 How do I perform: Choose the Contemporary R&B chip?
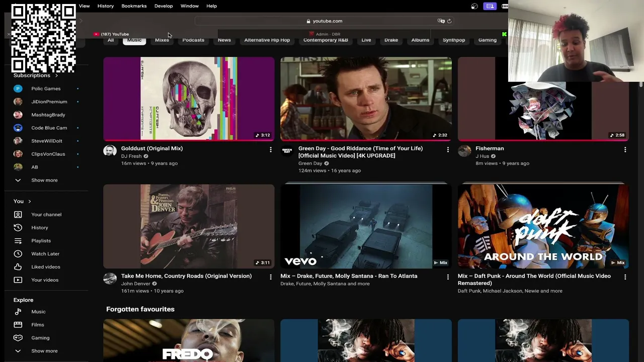[326, 40]
